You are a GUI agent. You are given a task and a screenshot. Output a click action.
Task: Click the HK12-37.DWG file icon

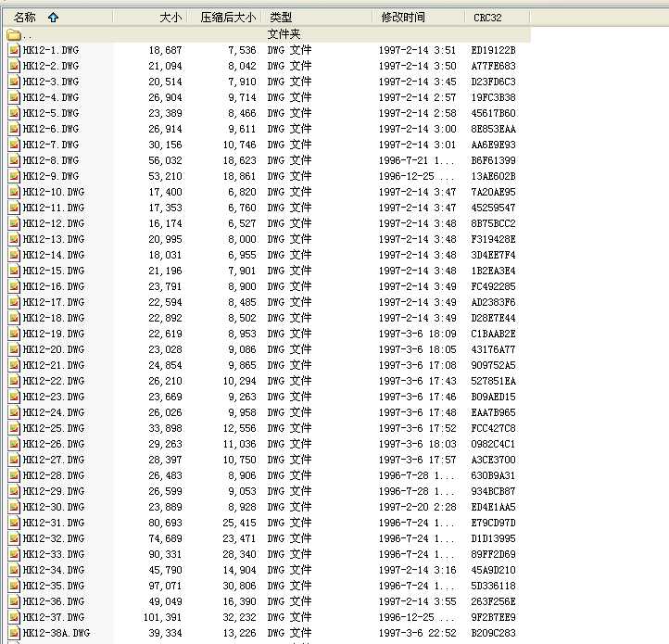[14, 617]
